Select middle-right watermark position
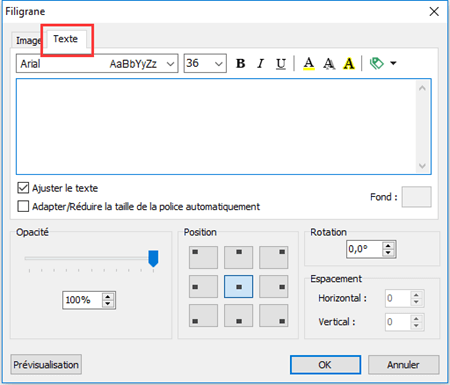 pyautogui.click(x=274, y=286)
